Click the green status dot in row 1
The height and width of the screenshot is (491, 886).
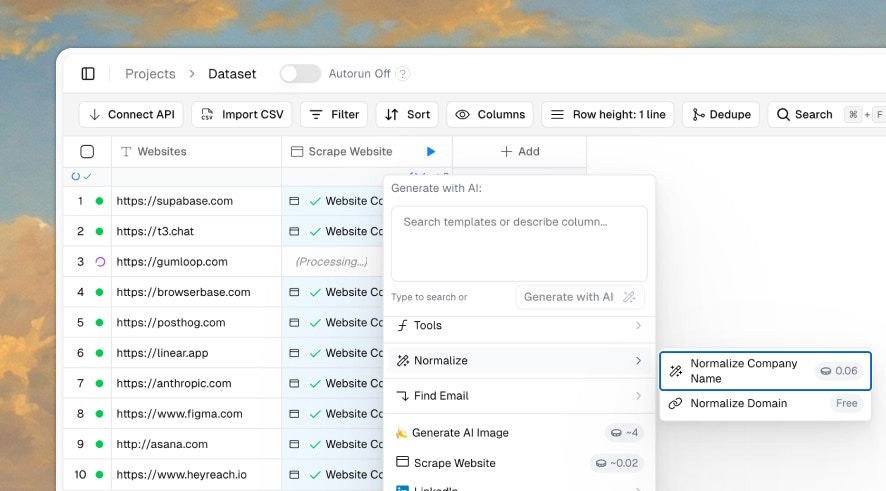point(99,201)
